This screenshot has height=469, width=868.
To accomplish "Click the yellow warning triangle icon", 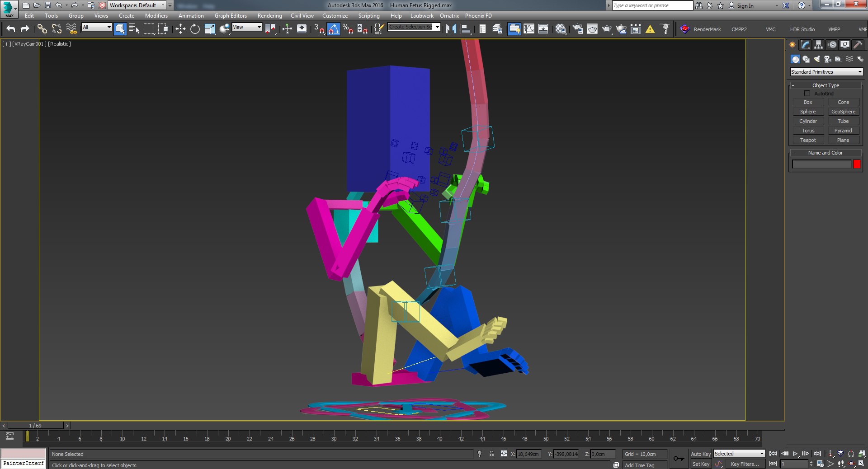I will 650,29.
